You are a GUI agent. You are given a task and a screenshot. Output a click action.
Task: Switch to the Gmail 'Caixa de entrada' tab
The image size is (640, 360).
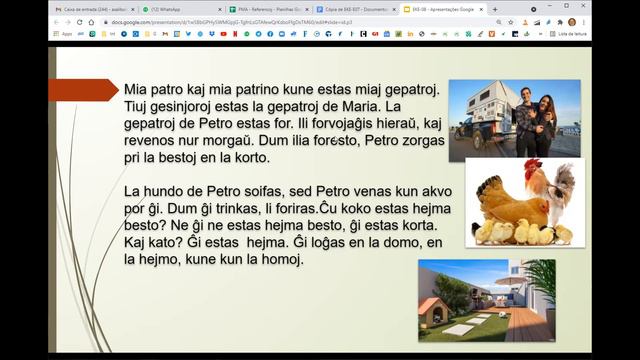point(95,9)
